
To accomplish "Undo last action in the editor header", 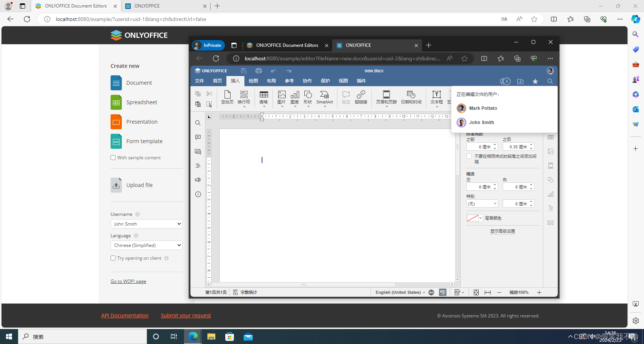I will tap(274, 71).
